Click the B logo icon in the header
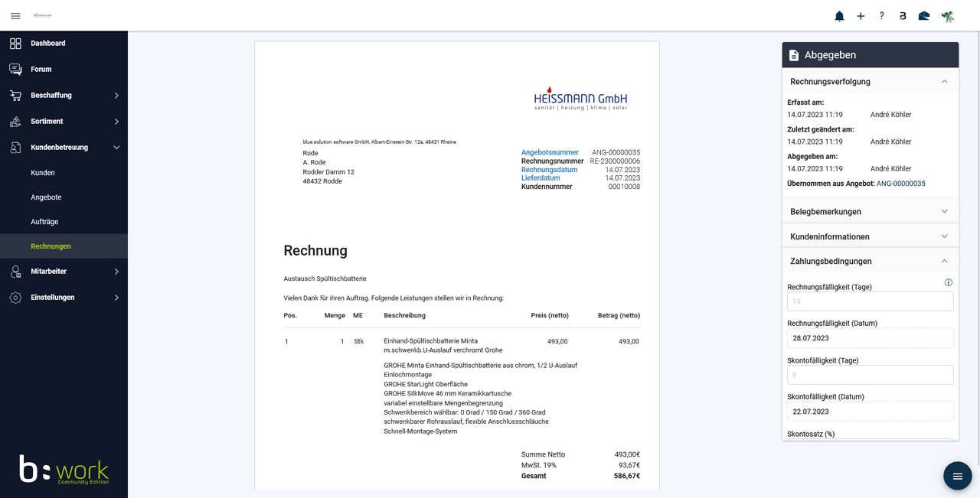The width and height of the screenshot is (980, 498). pyautogui.click(x=903, y=16)
